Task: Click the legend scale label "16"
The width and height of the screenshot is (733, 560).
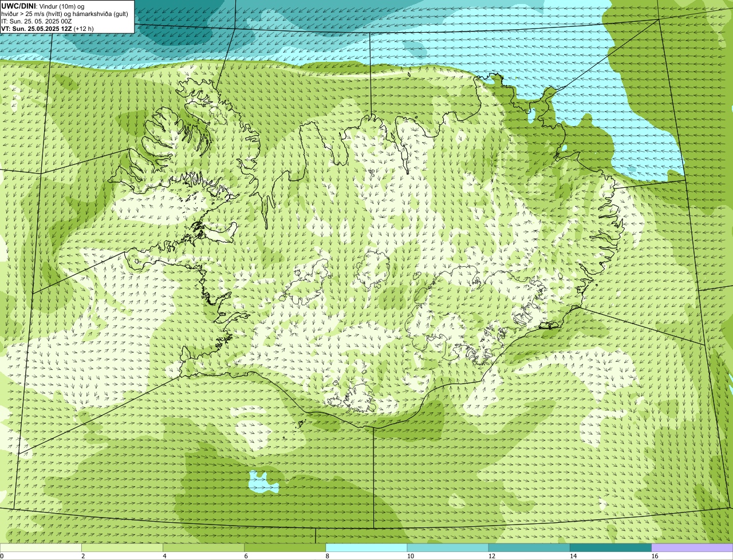Action: click(x=655, y=556)
